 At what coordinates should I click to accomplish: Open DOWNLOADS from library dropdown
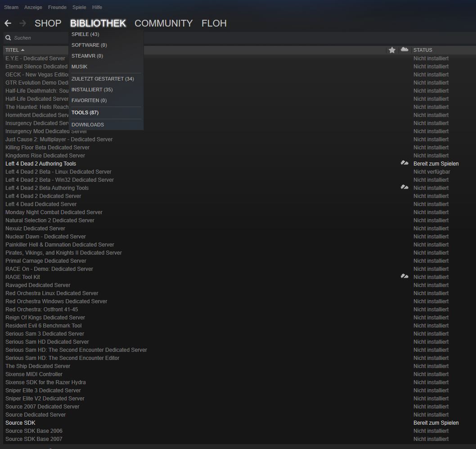coord(88,125)
